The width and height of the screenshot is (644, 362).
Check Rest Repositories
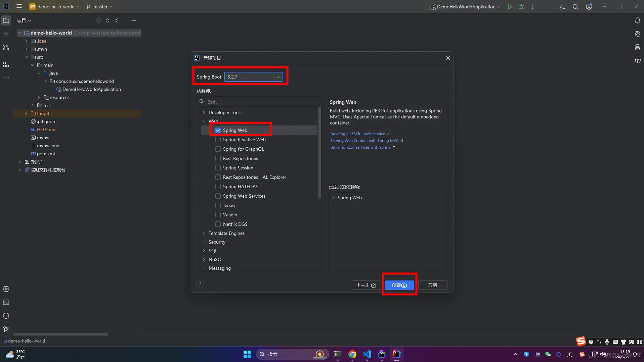click(x=218, y=158)
